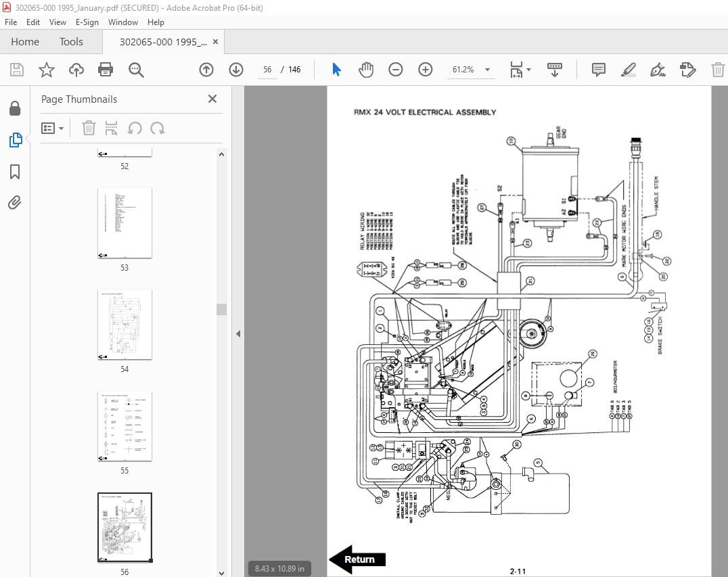Click the current page number field

tap(267, 70)
